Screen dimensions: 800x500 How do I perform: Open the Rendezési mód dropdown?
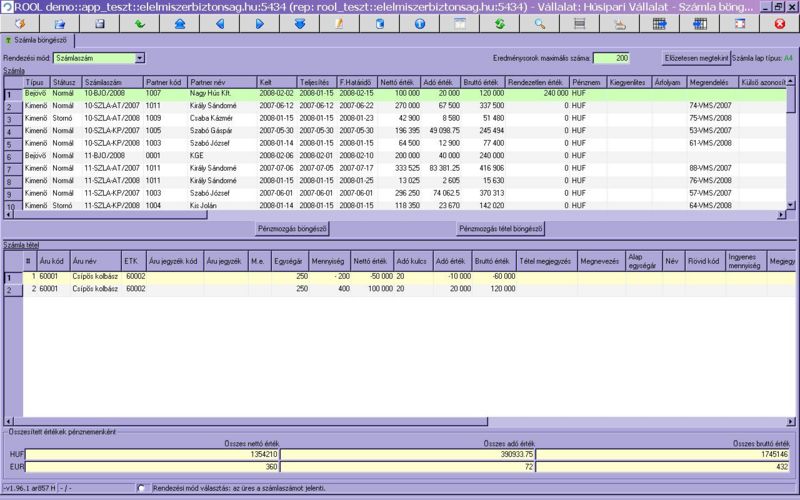click(139, 59)
